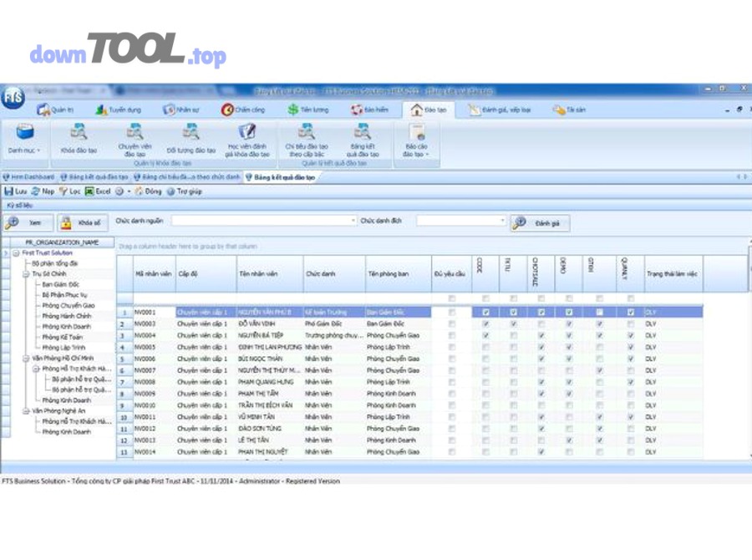Image resolution: width=752 pixels, height=560 pixels.
Task: Toggle Đủ yêu cầu checkbox for NV0001
Action: [452, 312]
